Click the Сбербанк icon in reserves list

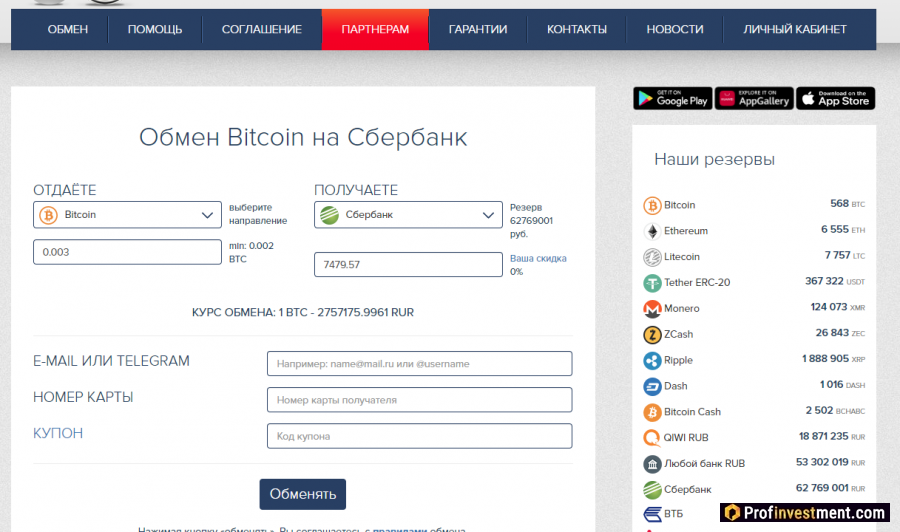click(x=652, y=490)
